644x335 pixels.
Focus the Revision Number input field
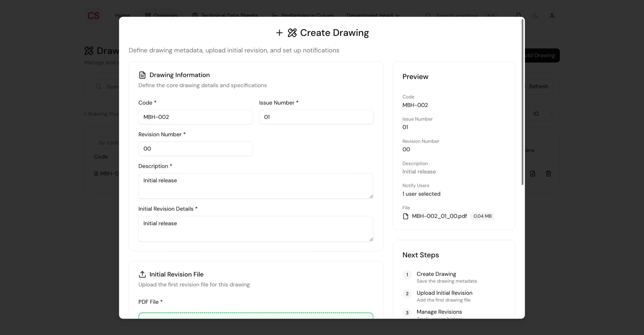[x=195, y=149]
